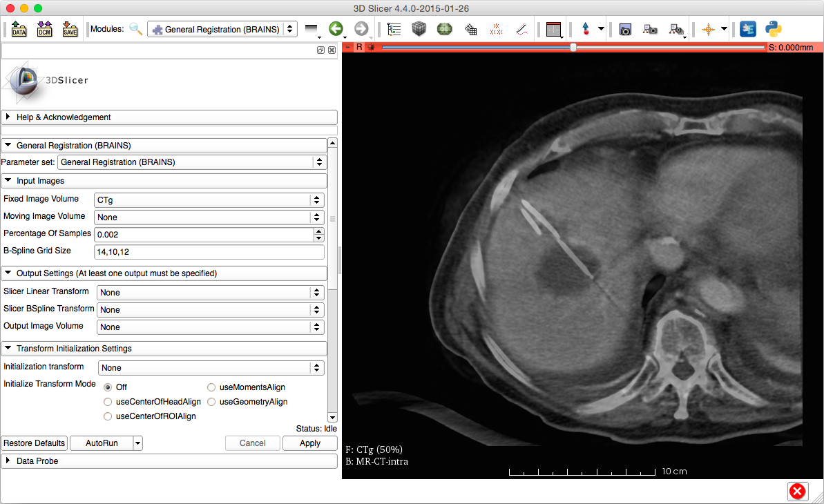
Task: Open the Modules selector dropdown
Action: pyautogui.click(x=222, y=29)
